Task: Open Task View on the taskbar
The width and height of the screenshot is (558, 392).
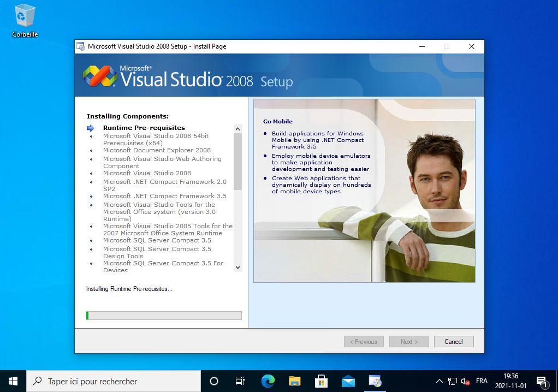Action: point(240,381)
